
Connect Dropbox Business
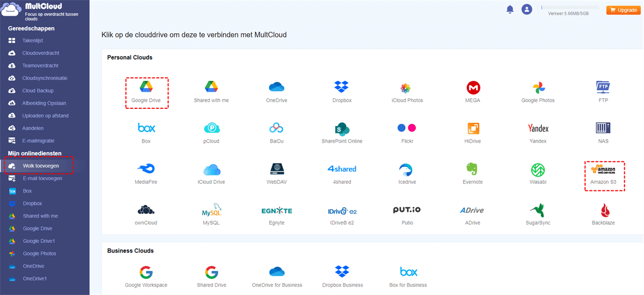(x=342, y=277)
